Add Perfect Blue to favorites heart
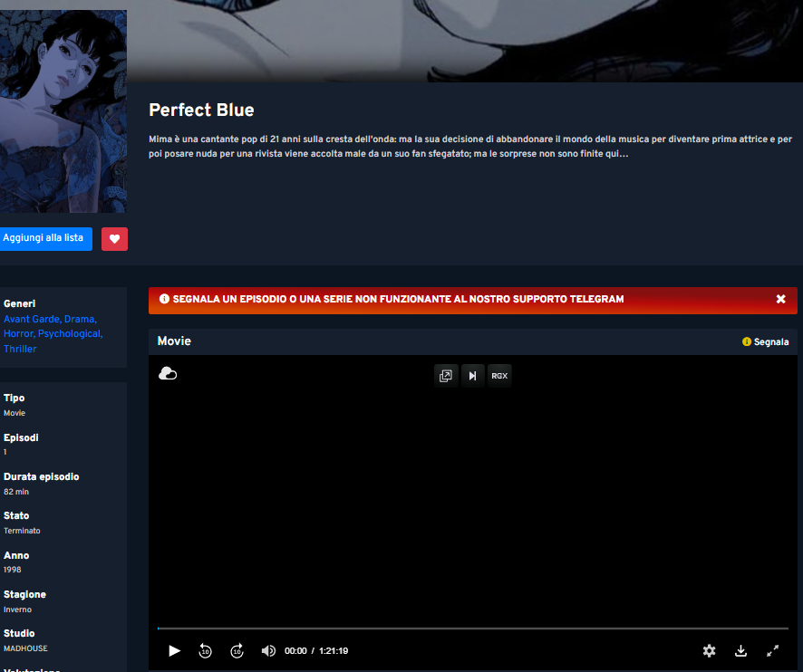This screenshot has width=803, height=672. pos(114,239)
